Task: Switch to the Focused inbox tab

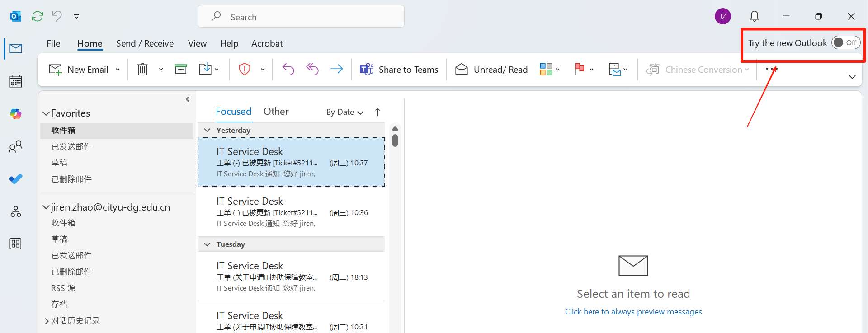Action: click(233, 112)
